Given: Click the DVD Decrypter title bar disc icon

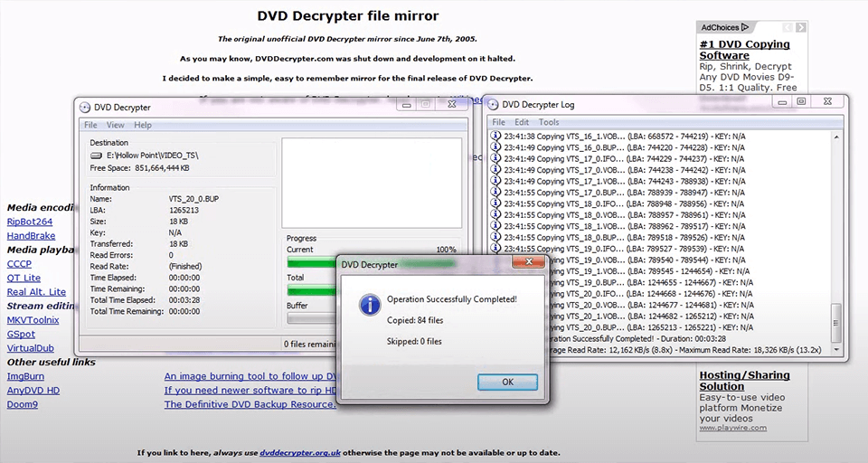Looking at the screenshot, I should pos(85,108).
